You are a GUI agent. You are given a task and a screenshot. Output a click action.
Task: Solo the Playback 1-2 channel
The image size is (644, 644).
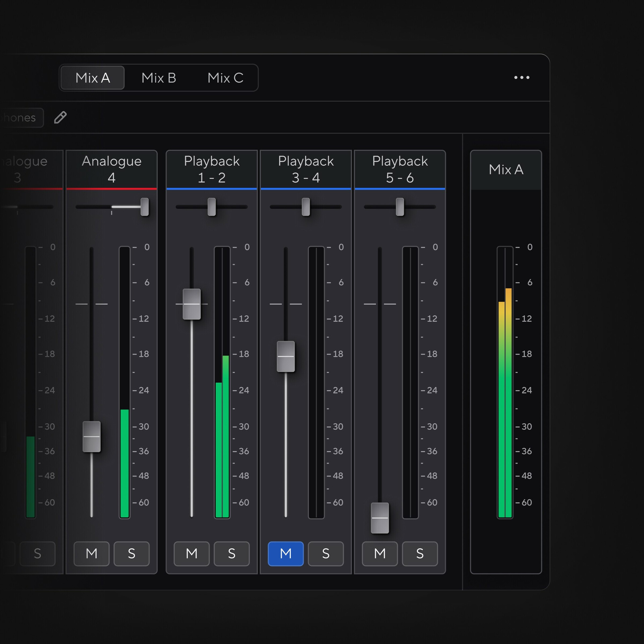pyautogui.click(x=231, y=553)
